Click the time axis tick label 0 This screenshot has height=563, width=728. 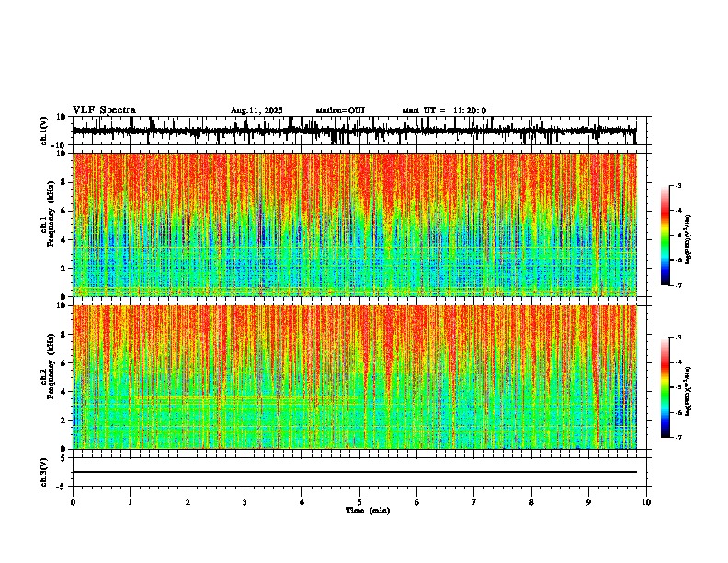click(73, 502)
